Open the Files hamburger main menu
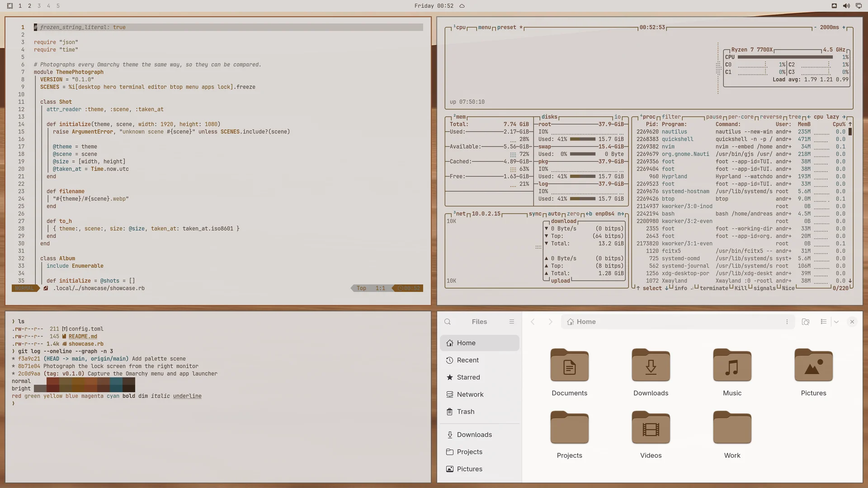Image resolution: width=868 pixels, height=488 pixels. tap(512, 322)
